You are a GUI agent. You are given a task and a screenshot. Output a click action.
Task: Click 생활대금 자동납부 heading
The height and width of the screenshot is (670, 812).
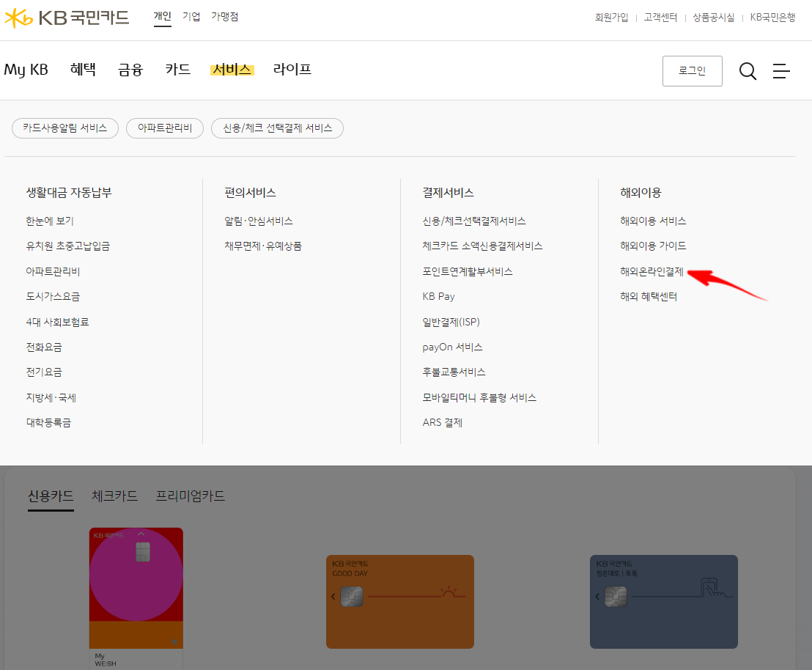pos(69,193)
